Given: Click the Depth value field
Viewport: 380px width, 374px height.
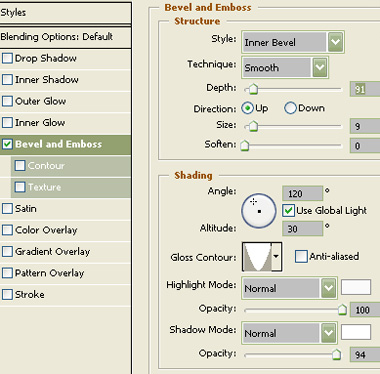Looking at the screenshot, I should pos(365,89).
